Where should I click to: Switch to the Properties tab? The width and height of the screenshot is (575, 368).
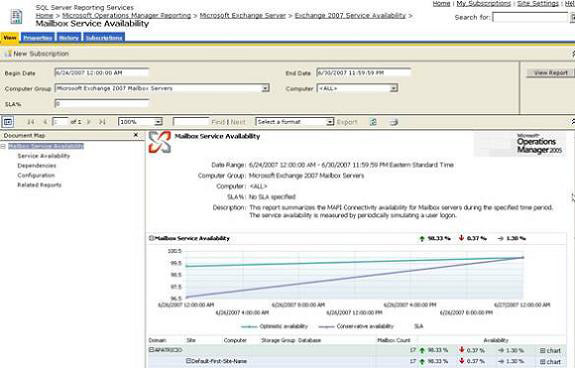(x=38, y=38)
